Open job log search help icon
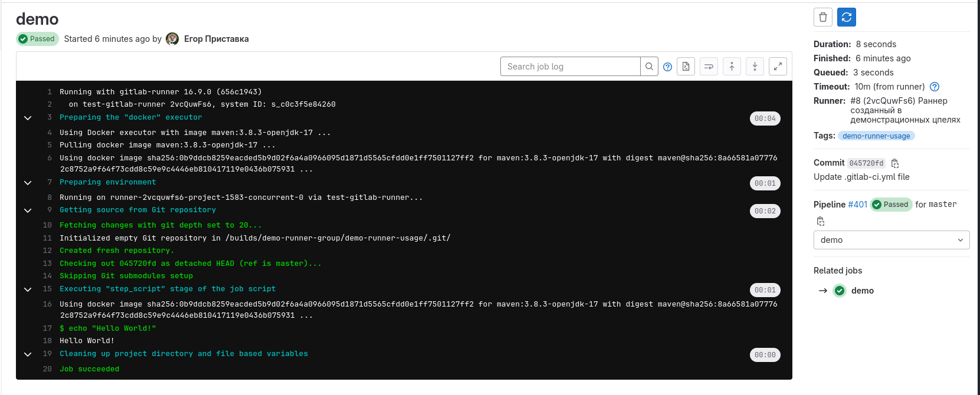This screenshot has height=395, width=980. pyautogui.click(x=667, y=67)
